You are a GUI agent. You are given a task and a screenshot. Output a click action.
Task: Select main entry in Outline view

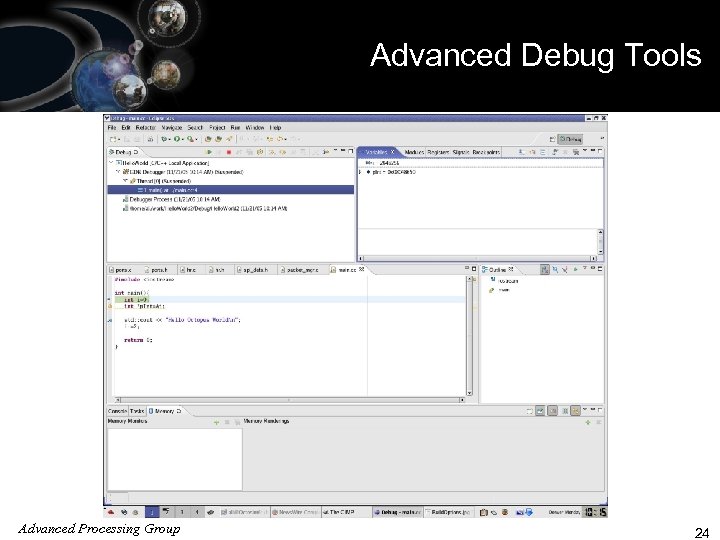click(500, 290)
